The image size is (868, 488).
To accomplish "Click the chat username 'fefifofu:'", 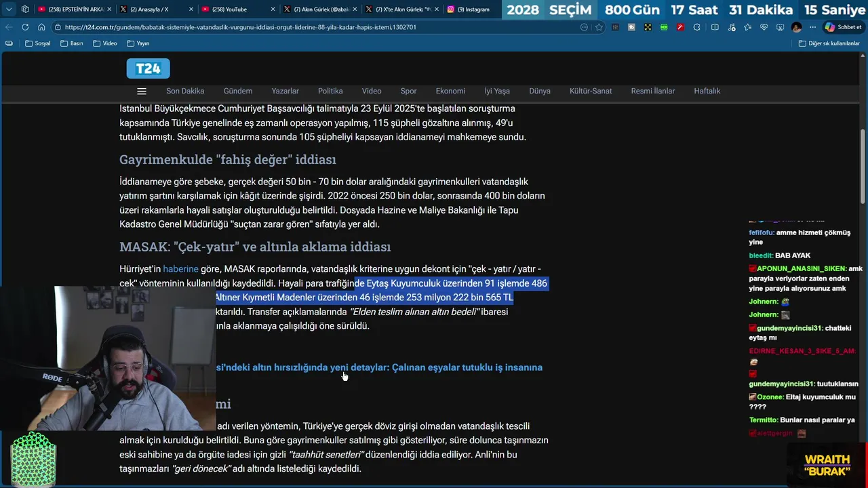I will [762, 232].
